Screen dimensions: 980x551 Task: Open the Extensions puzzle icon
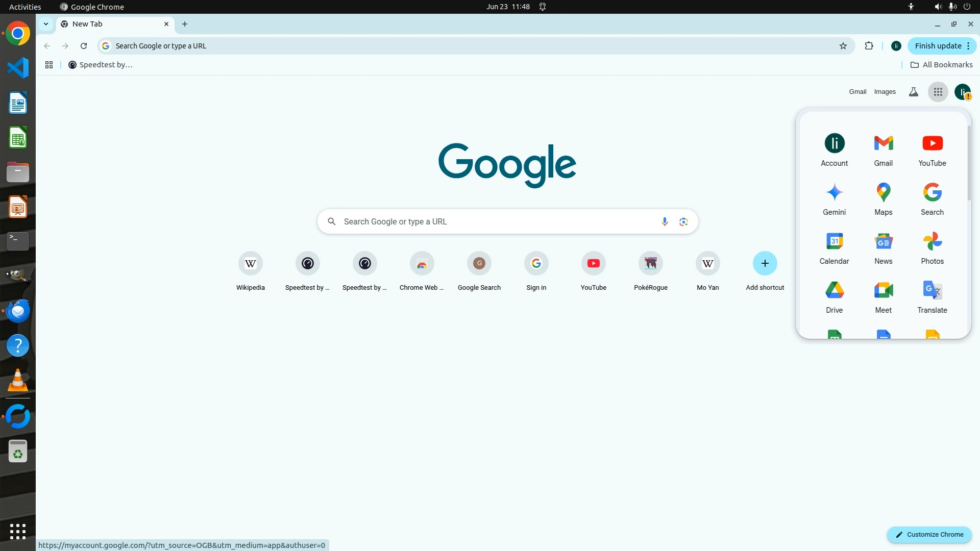[869, 46]
